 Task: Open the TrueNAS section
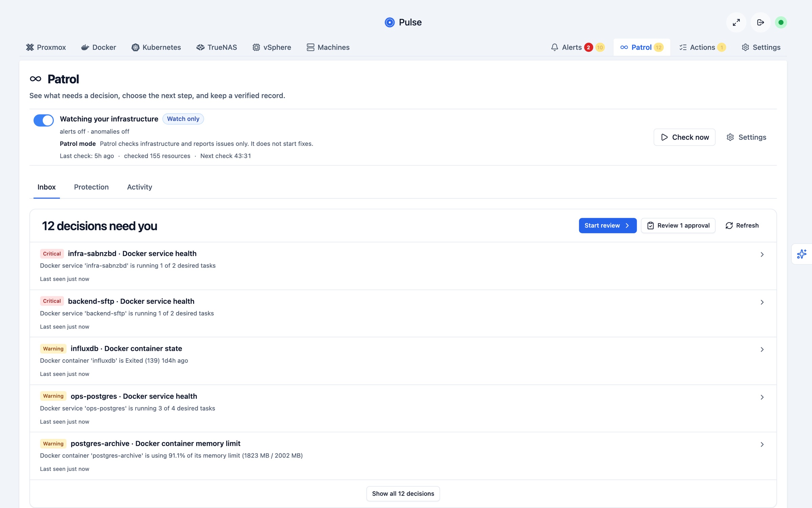217,47
